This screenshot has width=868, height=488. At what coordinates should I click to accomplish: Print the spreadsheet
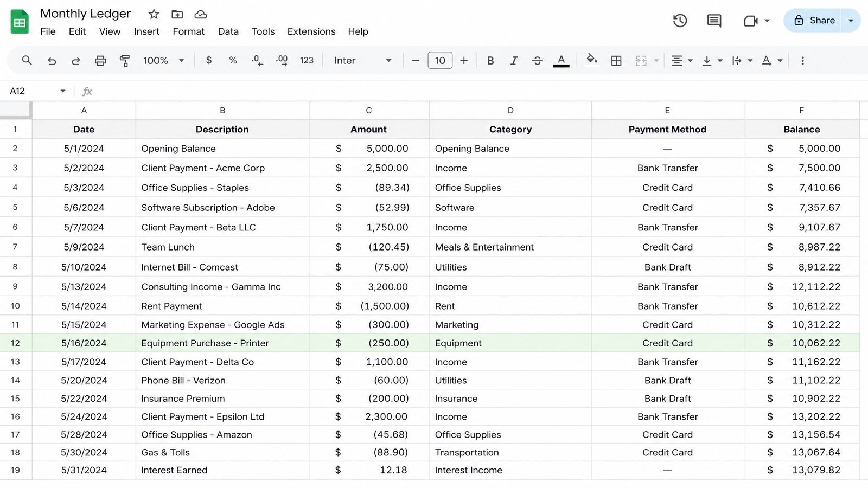point(100,61)
